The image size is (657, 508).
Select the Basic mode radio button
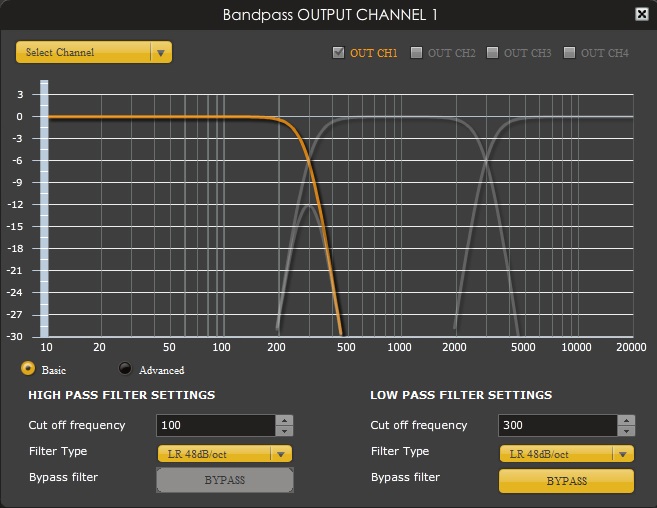point(28,368)
